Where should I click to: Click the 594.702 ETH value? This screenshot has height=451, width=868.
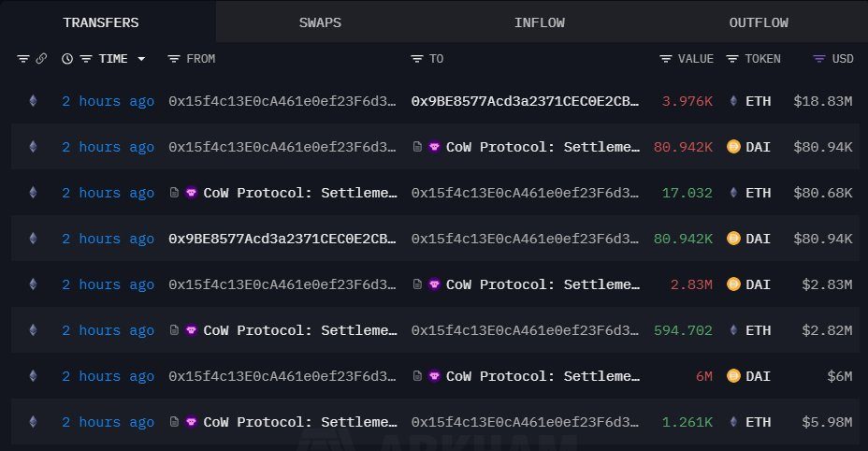tap(687, 330)
